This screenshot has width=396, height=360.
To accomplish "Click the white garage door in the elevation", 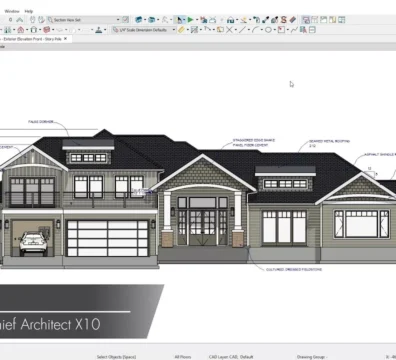I will (108, 238).
